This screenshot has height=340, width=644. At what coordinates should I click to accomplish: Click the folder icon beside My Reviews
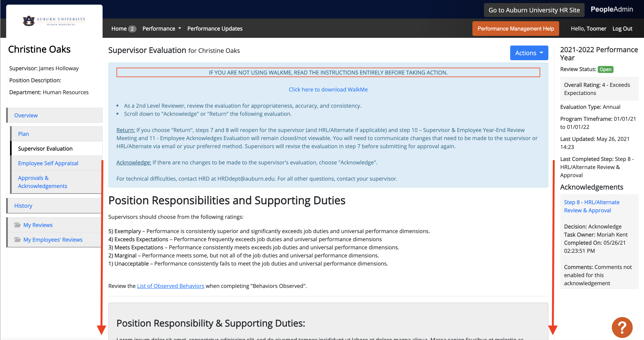[17, 225]
